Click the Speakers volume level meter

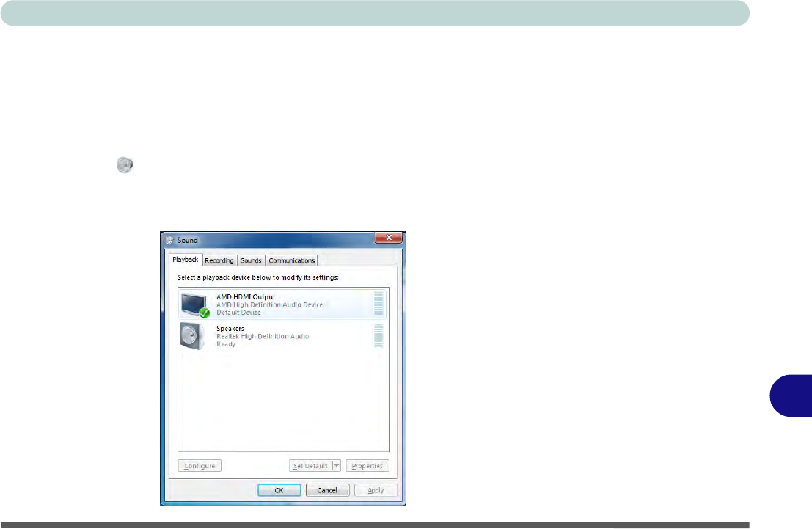pos(378,336)
